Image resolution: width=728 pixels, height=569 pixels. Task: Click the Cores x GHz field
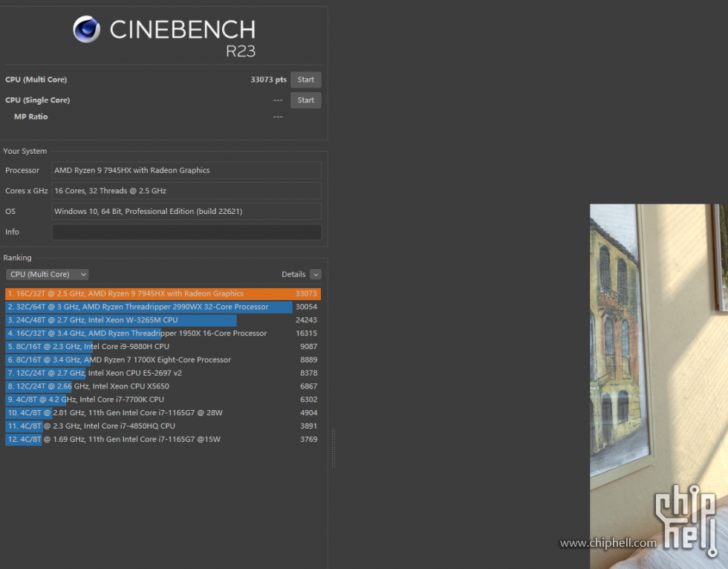(186, 191)
